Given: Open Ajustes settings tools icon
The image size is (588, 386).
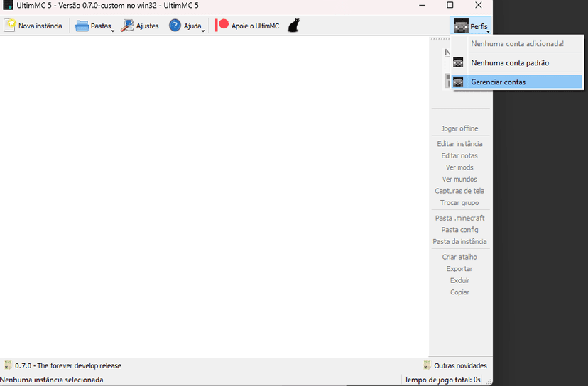Looking at the screenshot, I should click(128, 26).
